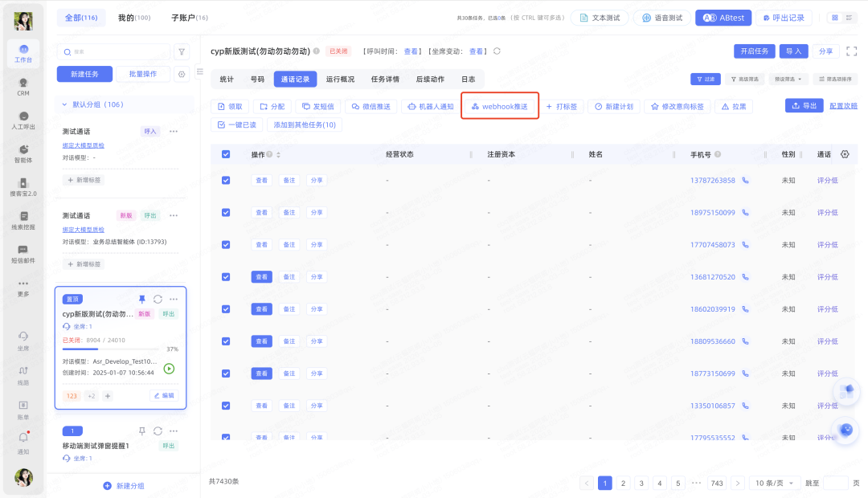Click the filter funnel icon beside search box
The height and width of the screenshot is (498, 868).
[182, 51]
